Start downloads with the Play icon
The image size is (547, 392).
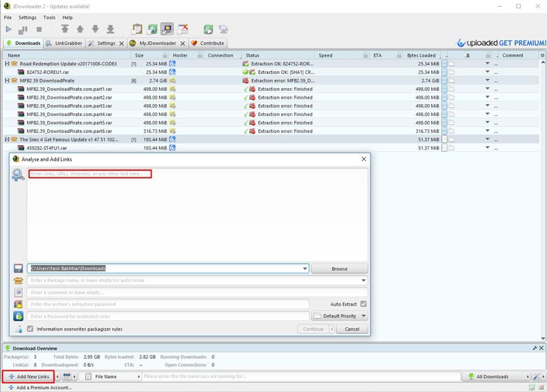[8, 29]
